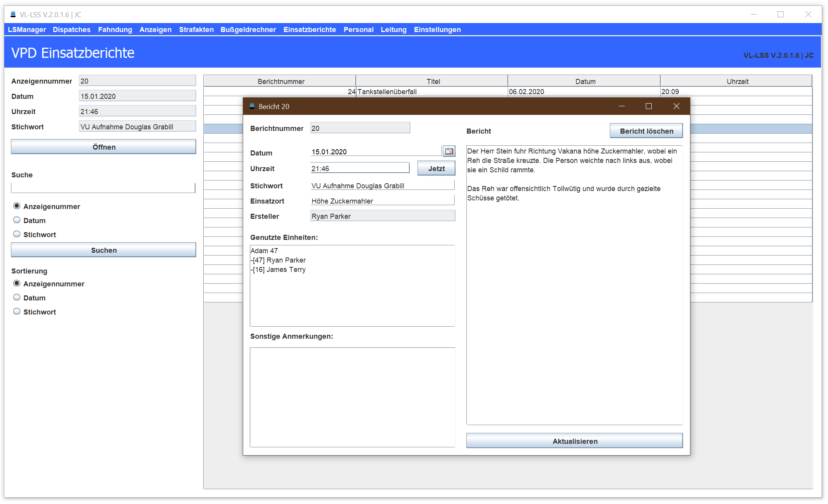
Task: Click into the Suche text field
Action: (103, 188)
